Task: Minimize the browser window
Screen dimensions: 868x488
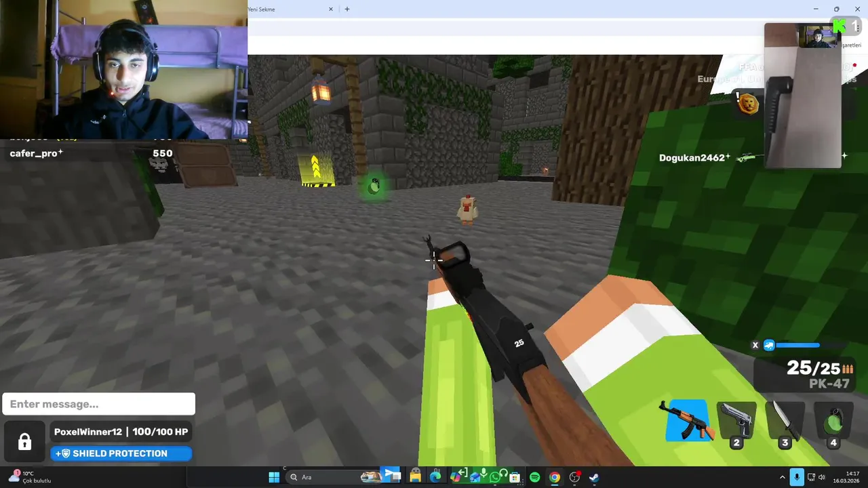Action: tap(816, 9)
